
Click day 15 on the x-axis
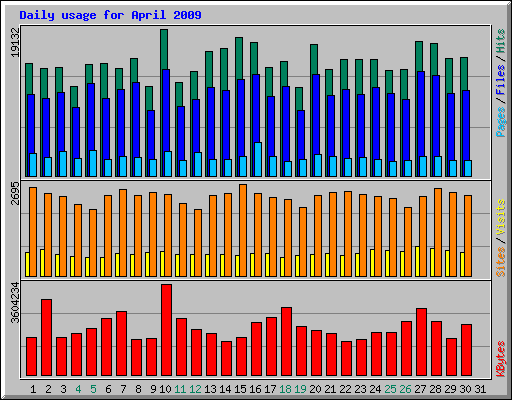point(240,389)
